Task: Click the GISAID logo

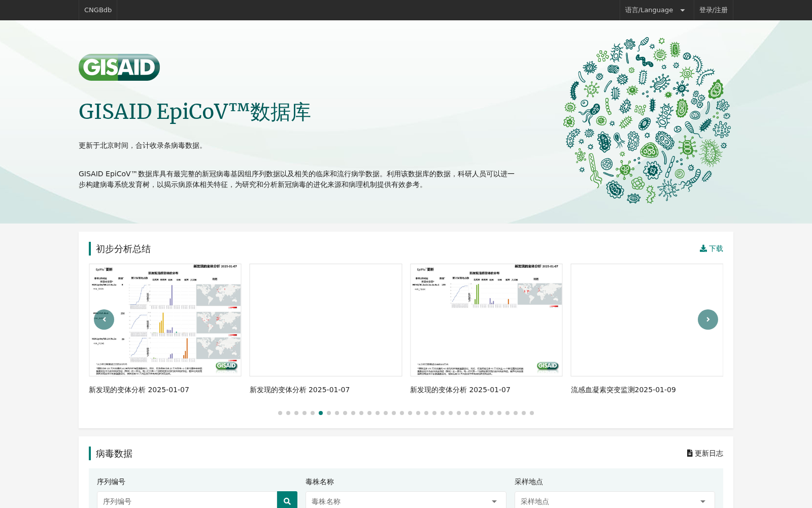Action: [x=119, y=67]
